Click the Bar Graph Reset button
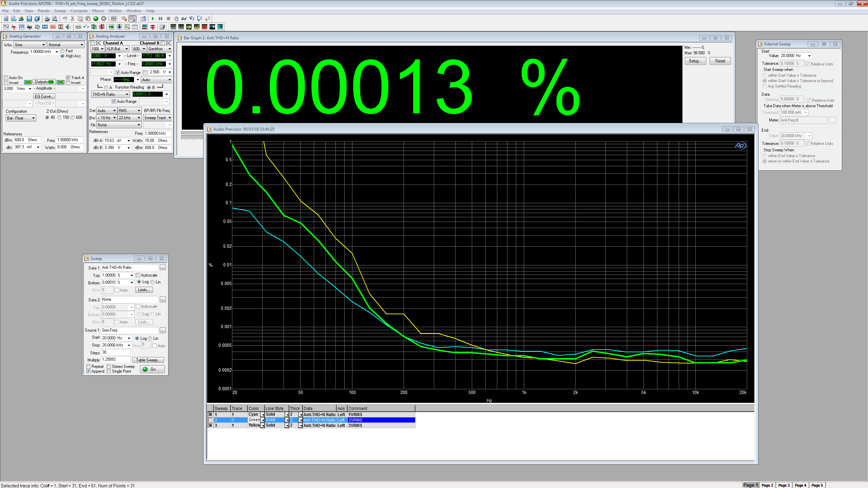This screenshot has height=488, width=868. pos(720,61)
